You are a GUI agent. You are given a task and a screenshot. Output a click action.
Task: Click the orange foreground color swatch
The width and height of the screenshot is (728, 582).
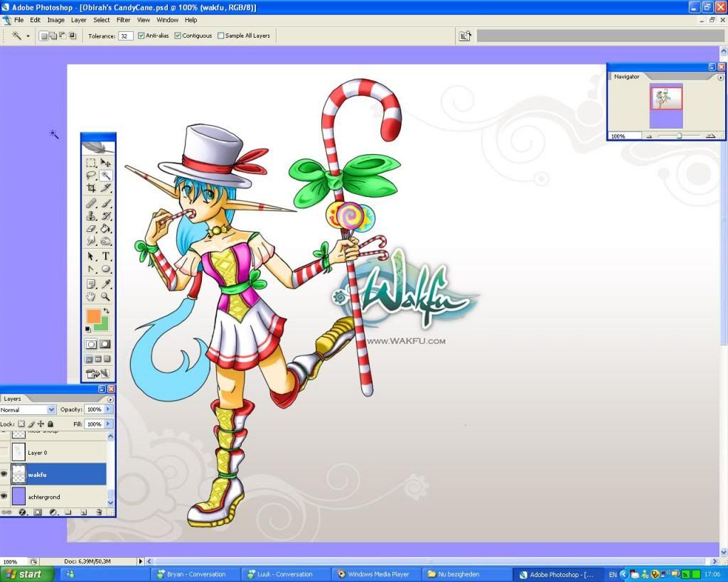click(93, 316)
